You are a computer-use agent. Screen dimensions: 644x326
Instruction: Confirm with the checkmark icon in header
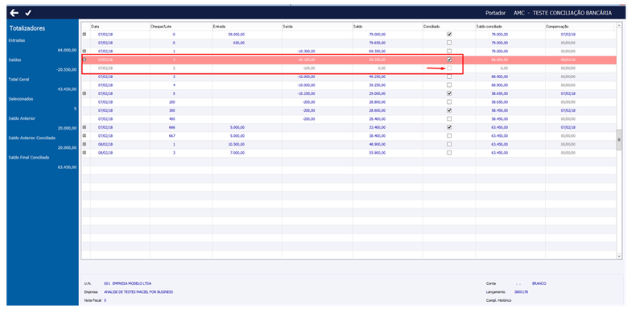tap(28, 13)
